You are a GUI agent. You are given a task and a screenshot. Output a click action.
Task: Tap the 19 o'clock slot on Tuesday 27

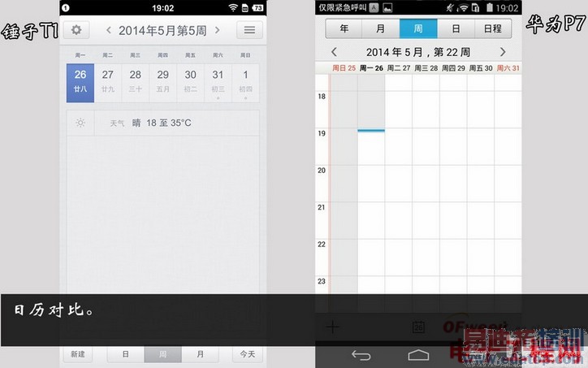[x=399, y=147]
